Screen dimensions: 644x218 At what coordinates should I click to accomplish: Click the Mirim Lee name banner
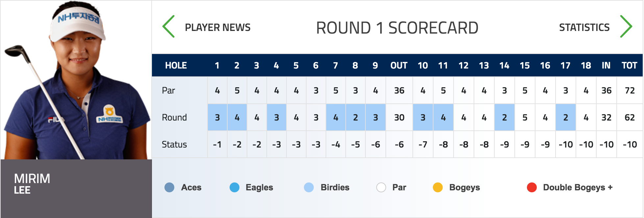(76, 188)
